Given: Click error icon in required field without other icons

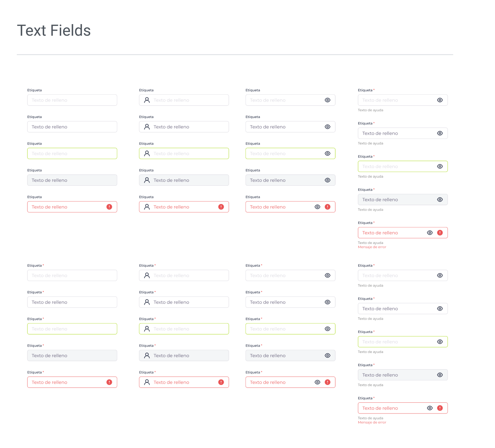Looking at the screenshot, I should [109, 382].
